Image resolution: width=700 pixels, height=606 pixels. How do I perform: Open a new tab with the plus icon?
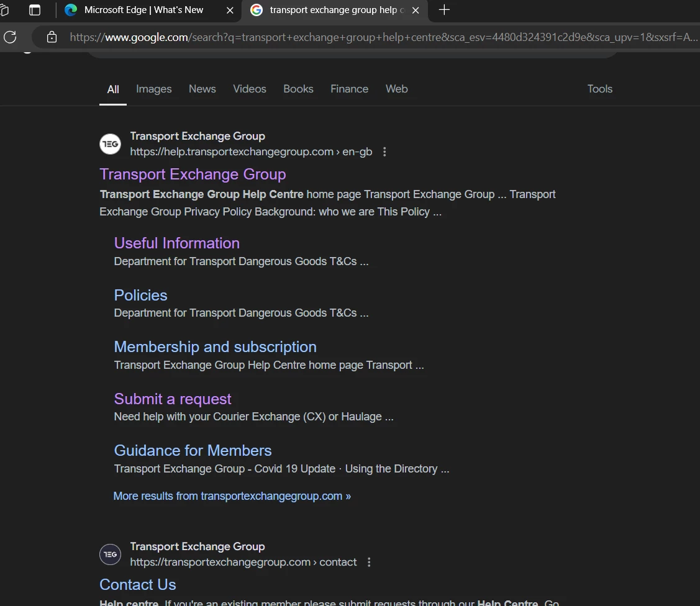point(443,10)
